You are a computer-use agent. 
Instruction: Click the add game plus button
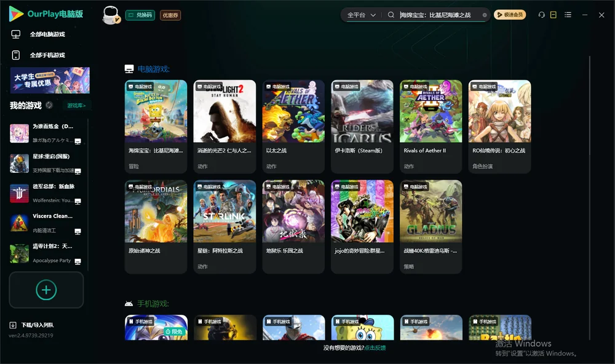46,290
